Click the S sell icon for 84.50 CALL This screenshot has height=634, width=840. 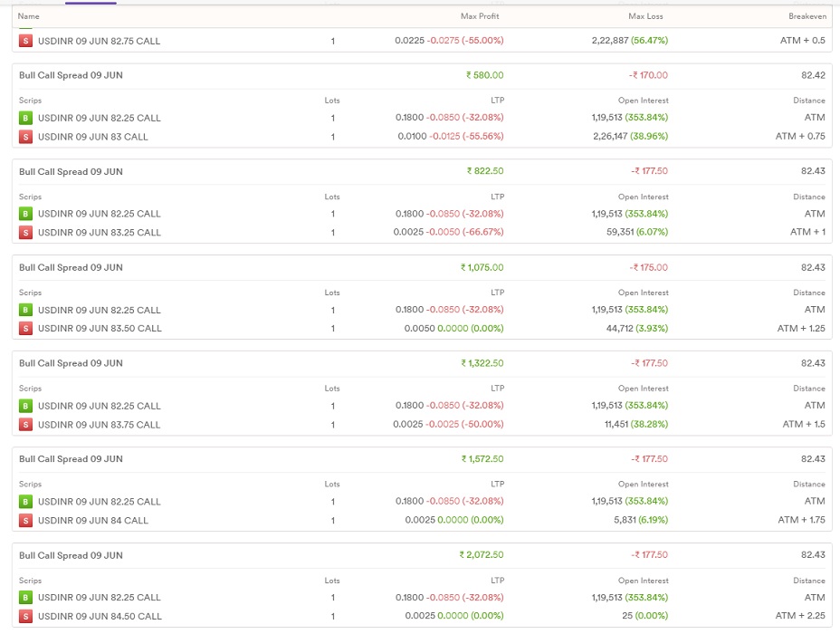[25, 617]
